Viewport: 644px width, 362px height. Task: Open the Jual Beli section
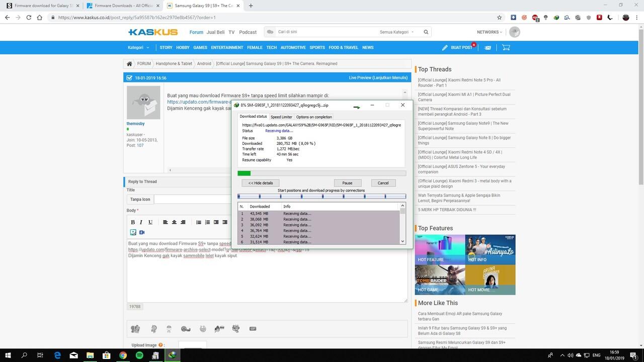pyautogui.click(x=215, y=32)
